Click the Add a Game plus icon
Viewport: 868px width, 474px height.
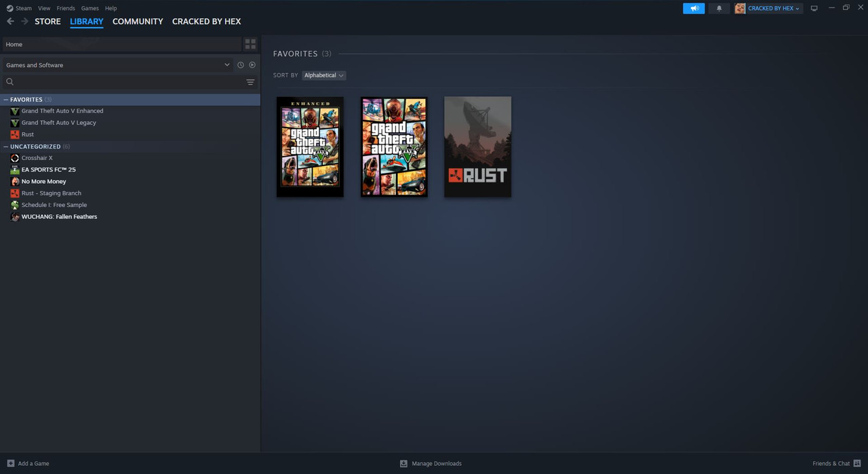10,463
